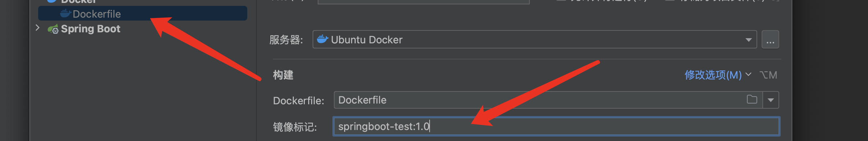Viewport: 868px width, 141px height.
Task: Click the 镜像标记 field containing springboot-test:1.0
Action: 556,126
